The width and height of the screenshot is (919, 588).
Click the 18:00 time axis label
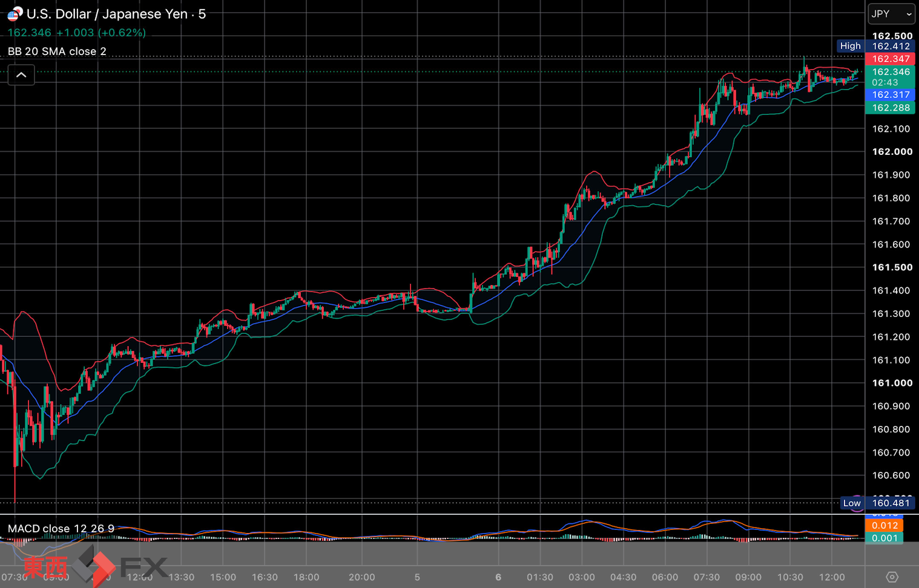[306, 577]
